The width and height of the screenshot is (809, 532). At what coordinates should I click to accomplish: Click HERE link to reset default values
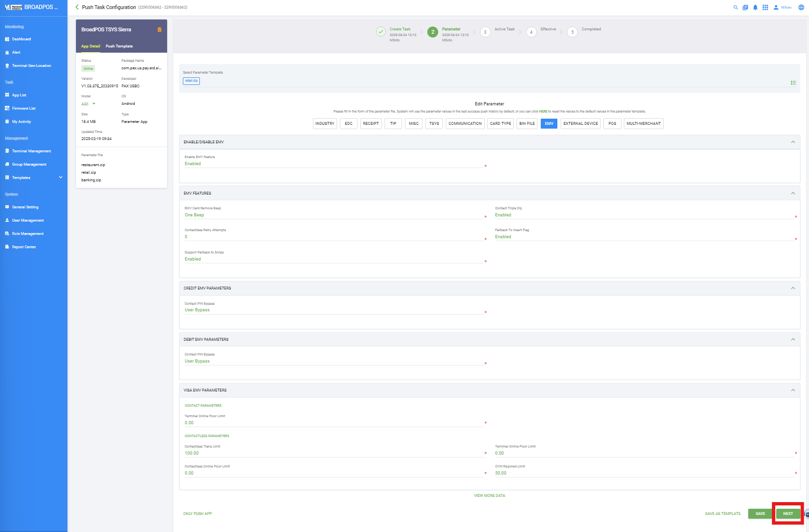click(543, 112)
